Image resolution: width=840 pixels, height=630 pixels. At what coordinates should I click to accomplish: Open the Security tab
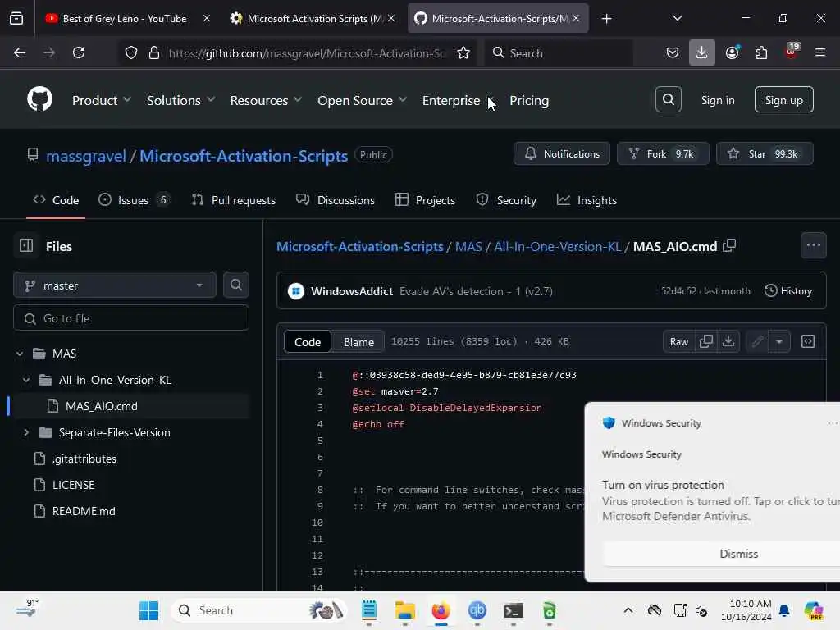[x=505, y=200]
